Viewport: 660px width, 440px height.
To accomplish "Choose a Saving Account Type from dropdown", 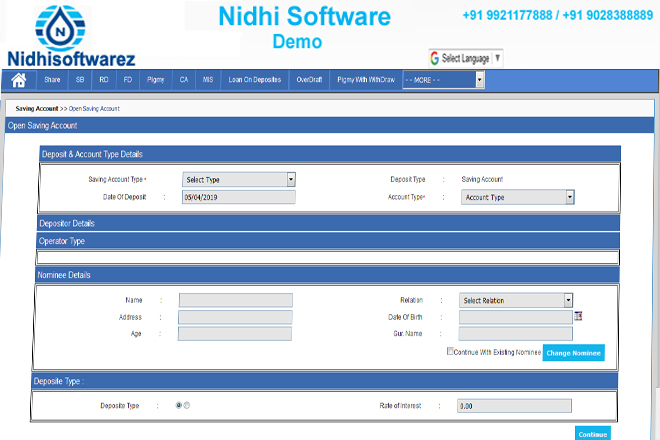I will (x=239, y=180).
